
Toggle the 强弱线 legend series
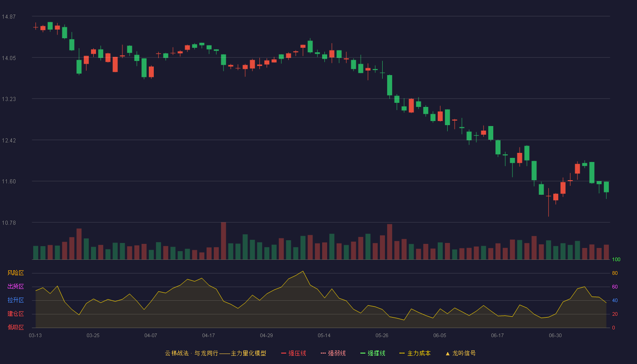[333, 353]
